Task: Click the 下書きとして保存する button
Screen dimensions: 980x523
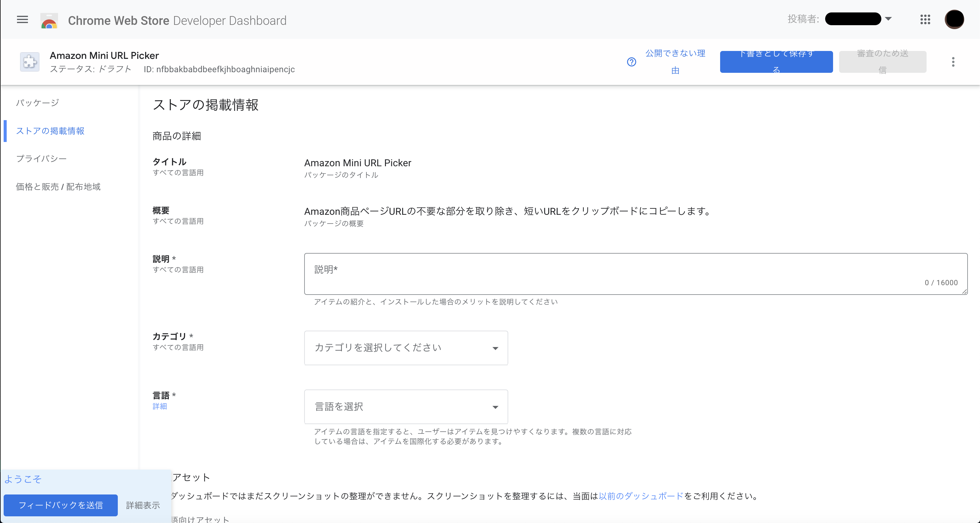Action: click(x=776, y=62)
